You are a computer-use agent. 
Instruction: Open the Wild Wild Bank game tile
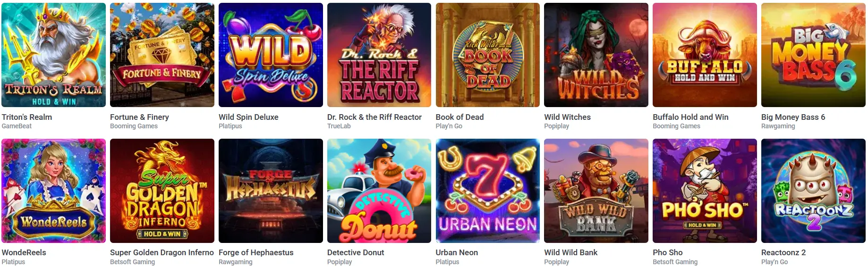596,191
